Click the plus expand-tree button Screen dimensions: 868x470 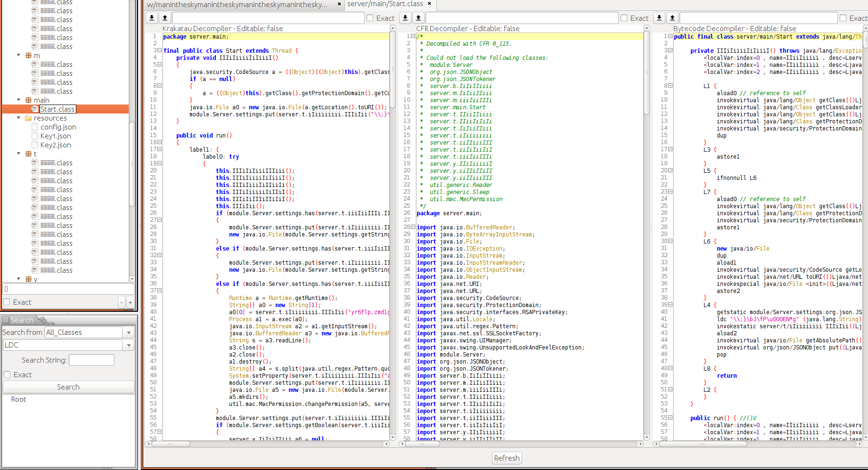[130, 302]
